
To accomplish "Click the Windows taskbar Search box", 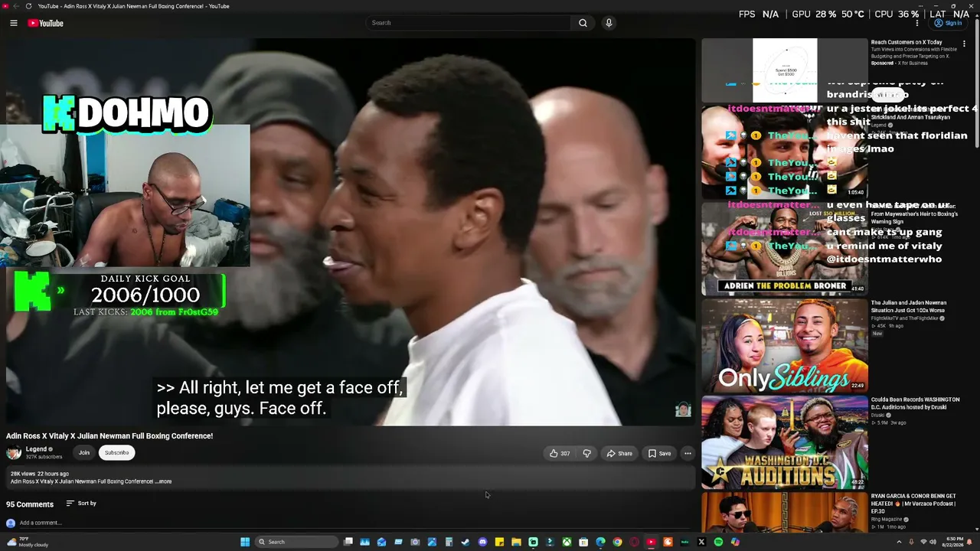I will [x=296, y=542].
